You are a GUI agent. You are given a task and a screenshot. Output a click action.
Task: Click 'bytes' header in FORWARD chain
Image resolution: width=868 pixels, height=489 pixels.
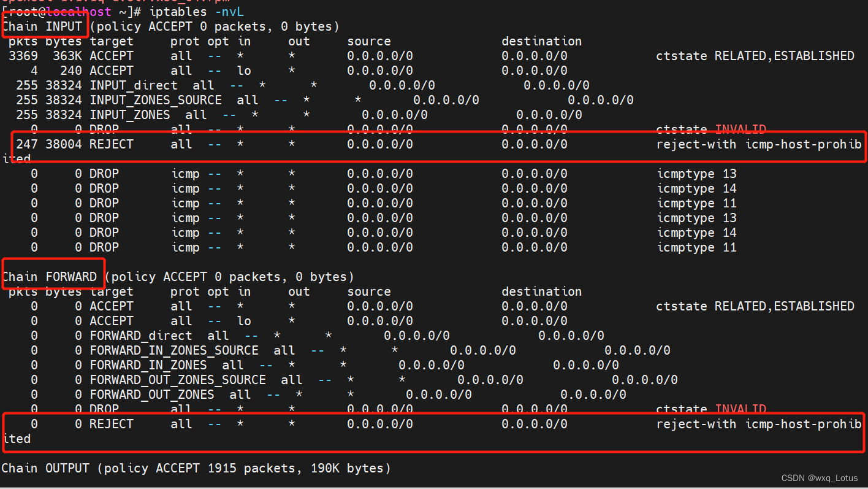tap(64, 291)
